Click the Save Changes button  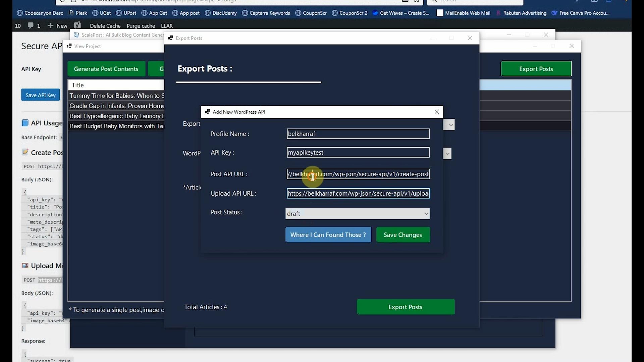(402, 235)
